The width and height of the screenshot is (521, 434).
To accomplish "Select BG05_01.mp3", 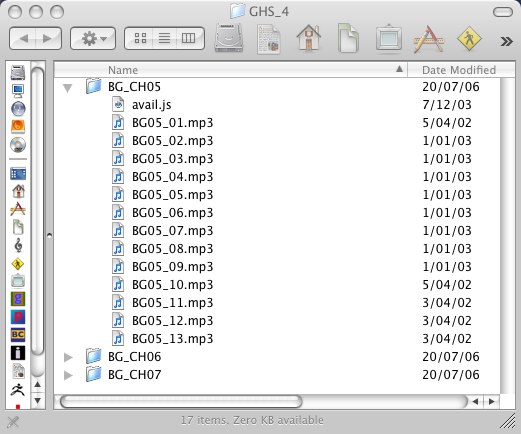I will (x=172, y=123).
